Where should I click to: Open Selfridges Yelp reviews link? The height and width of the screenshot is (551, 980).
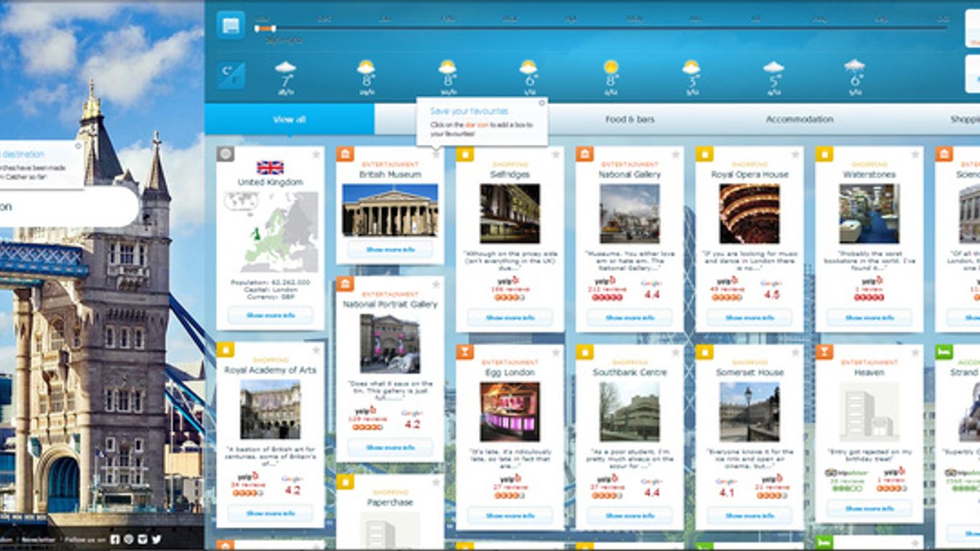tap(509, 289)
